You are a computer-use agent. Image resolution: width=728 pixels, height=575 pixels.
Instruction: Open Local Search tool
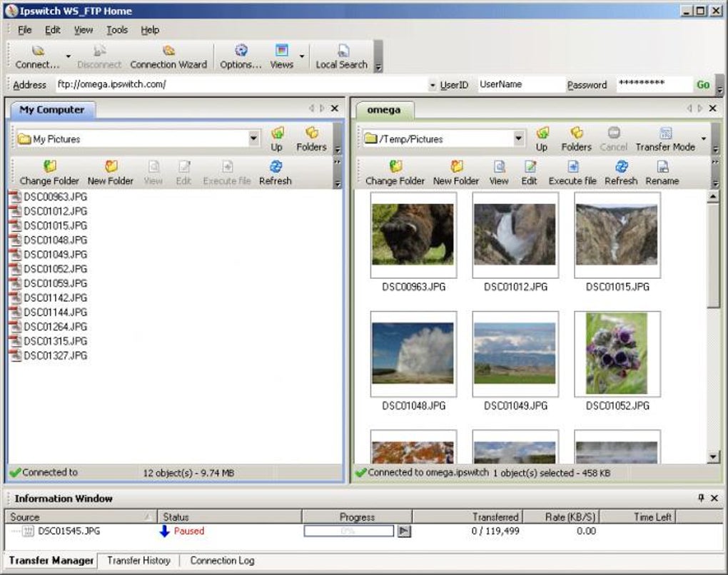[x=341, y=56]
